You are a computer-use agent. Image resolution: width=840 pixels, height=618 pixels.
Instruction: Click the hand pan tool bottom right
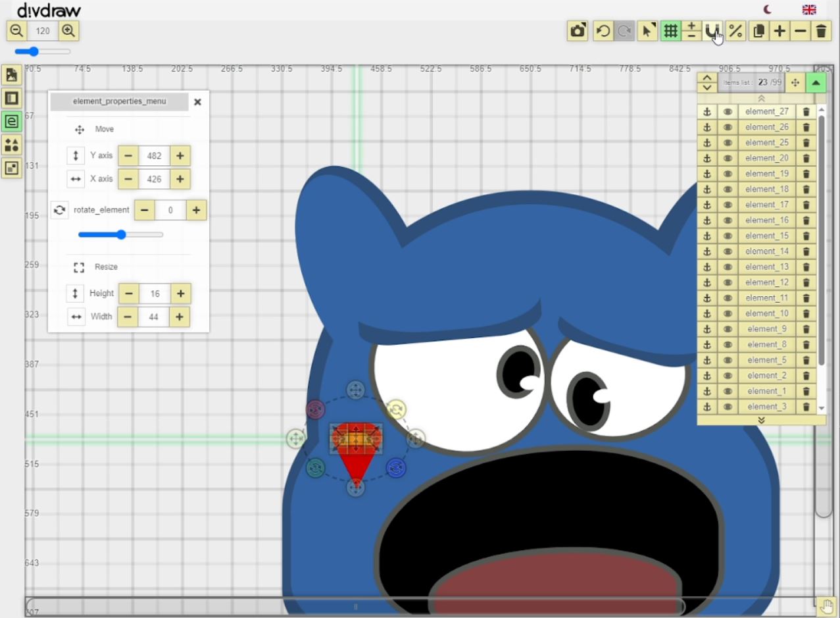[x=826, y=606]
